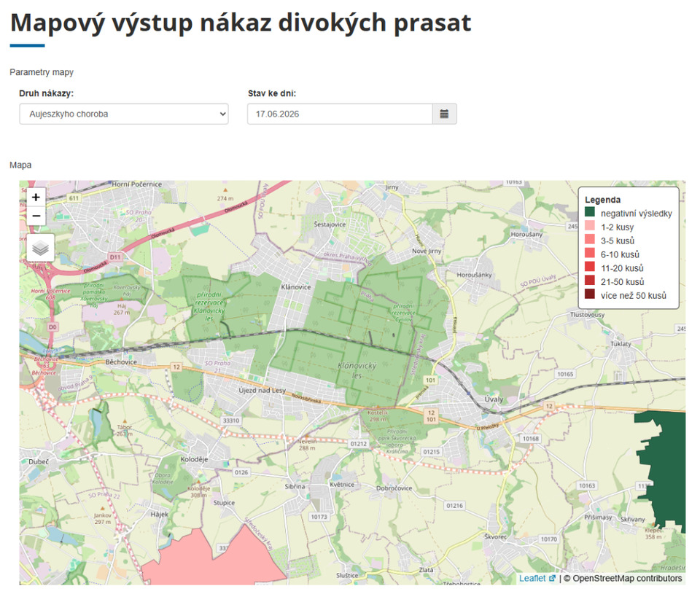Click the 10165 road number sign
Image resolution: width=700 pixels, height=594 pixels.
(565, 374)
